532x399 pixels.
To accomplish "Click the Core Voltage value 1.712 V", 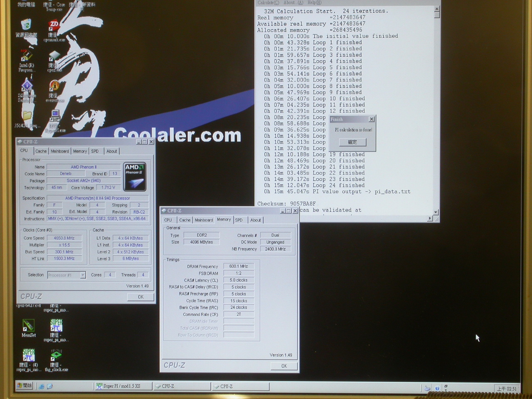I will 108,188.
